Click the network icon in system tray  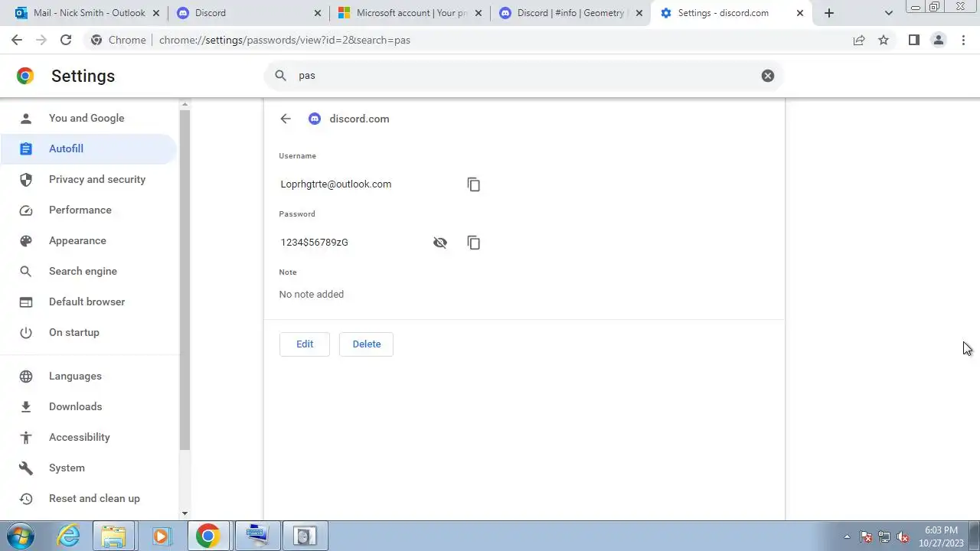pos(884,536)
